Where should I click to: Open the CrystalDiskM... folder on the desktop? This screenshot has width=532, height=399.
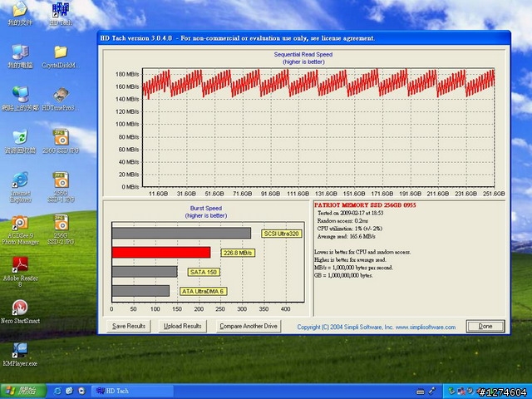[61, 56]
